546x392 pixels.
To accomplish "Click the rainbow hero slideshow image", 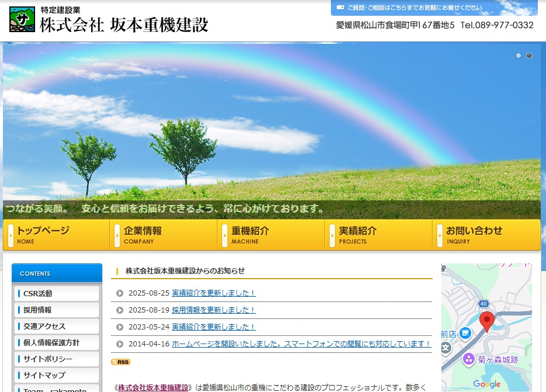I will tap(271, 129).
